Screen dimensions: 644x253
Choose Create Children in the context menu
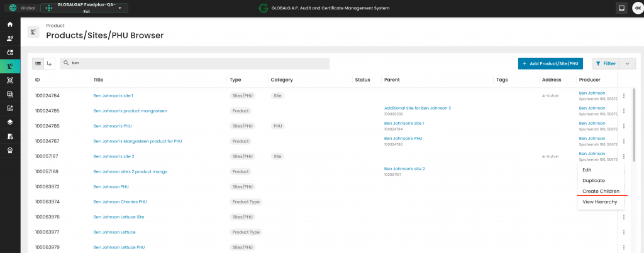[601, 191]
